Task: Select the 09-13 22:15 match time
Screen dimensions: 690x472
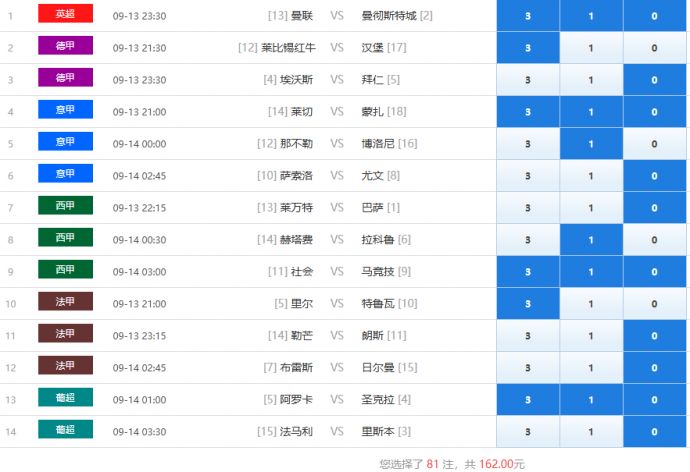Action: [x=139, y=208]
